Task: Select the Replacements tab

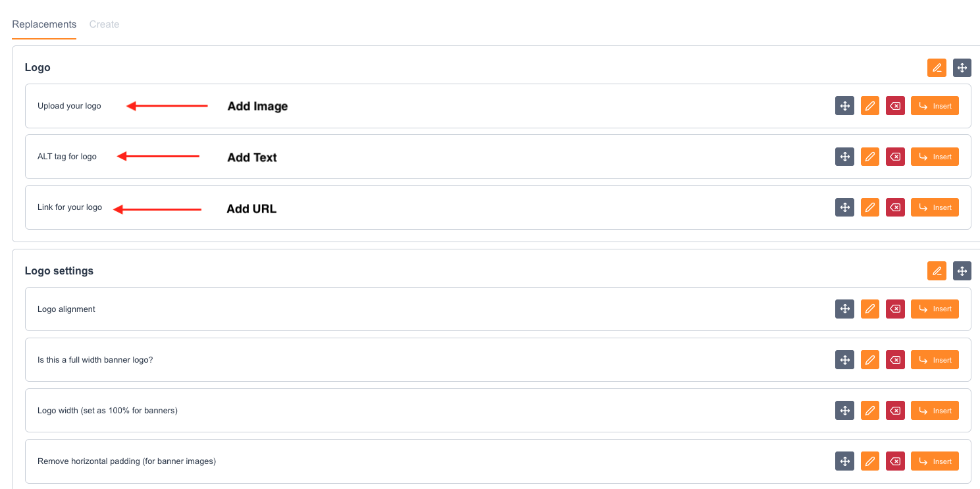Action: point(44,24)
